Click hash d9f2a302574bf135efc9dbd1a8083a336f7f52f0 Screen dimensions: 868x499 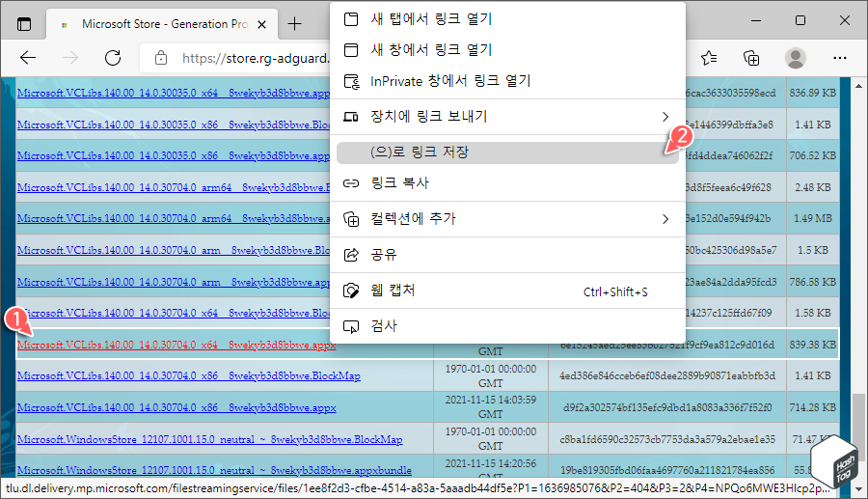point(667,407)
